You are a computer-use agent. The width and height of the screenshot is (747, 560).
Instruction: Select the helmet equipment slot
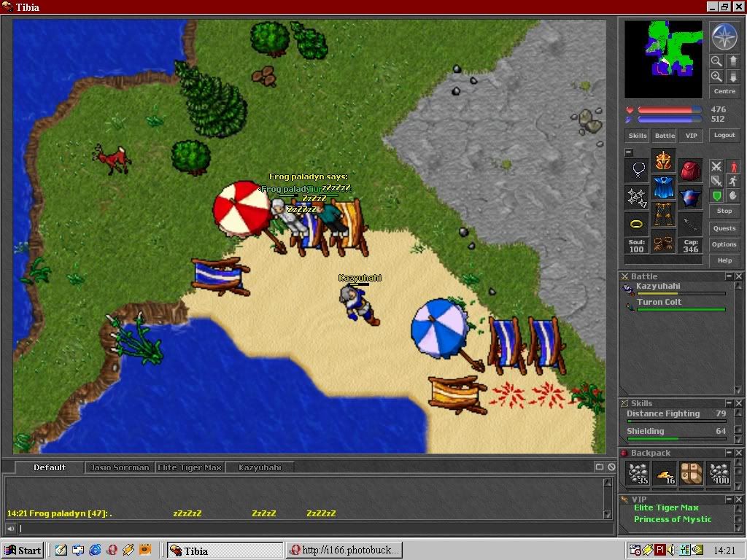663,161
